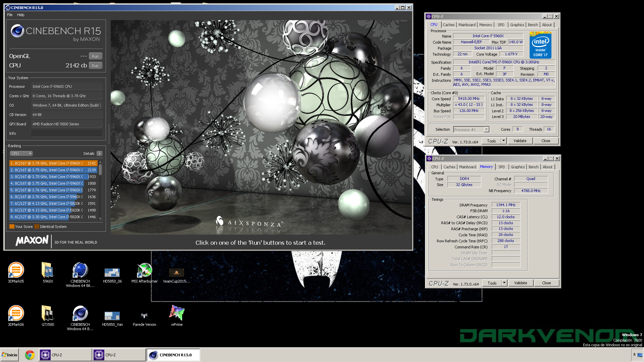The width and height of the screenshot is (644, 362).
Task: Open the Help menu in Cinebench
Action: [x=21, y=15]
